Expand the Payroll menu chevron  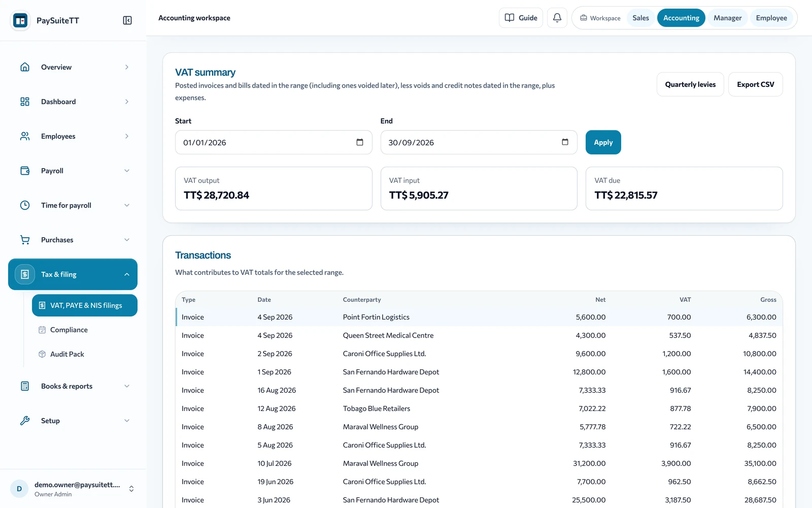tap(127, 171)
